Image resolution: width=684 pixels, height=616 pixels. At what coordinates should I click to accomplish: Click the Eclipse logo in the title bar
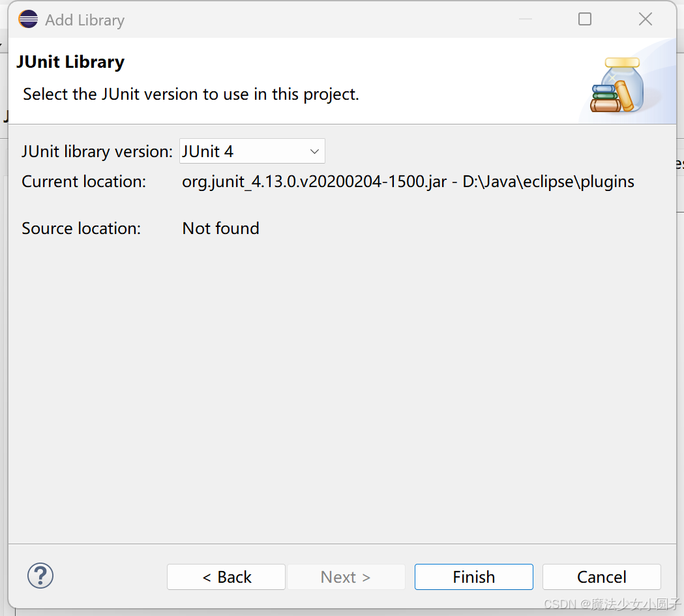click(x=27, y=19)
